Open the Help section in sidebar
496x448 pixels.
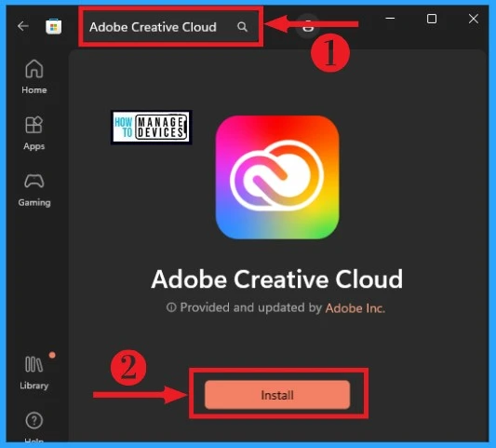[34, 427]
